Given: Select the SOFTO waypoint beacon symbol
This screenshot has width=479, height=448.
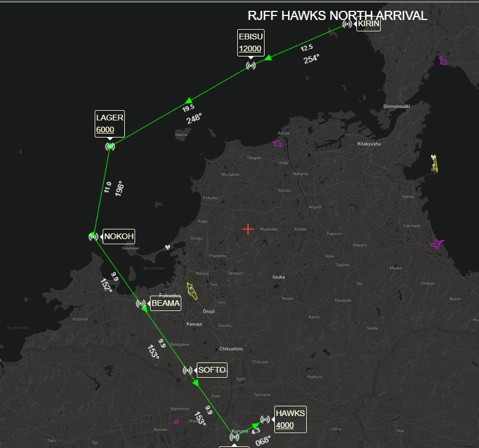Looking at the screenshot, I should (188, 370).
